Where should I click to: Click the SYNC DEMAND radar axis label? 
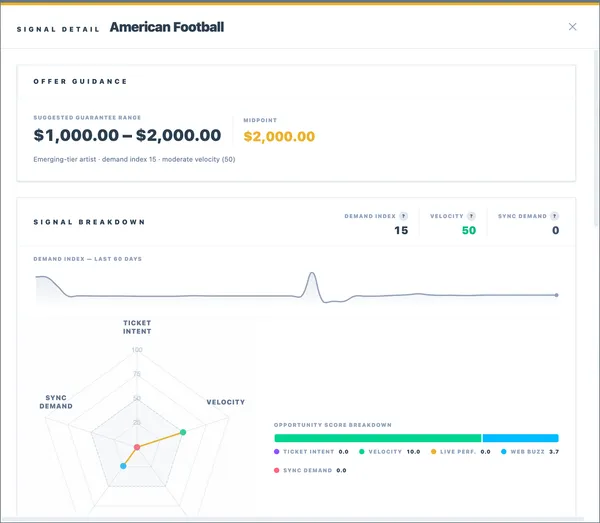56,402
